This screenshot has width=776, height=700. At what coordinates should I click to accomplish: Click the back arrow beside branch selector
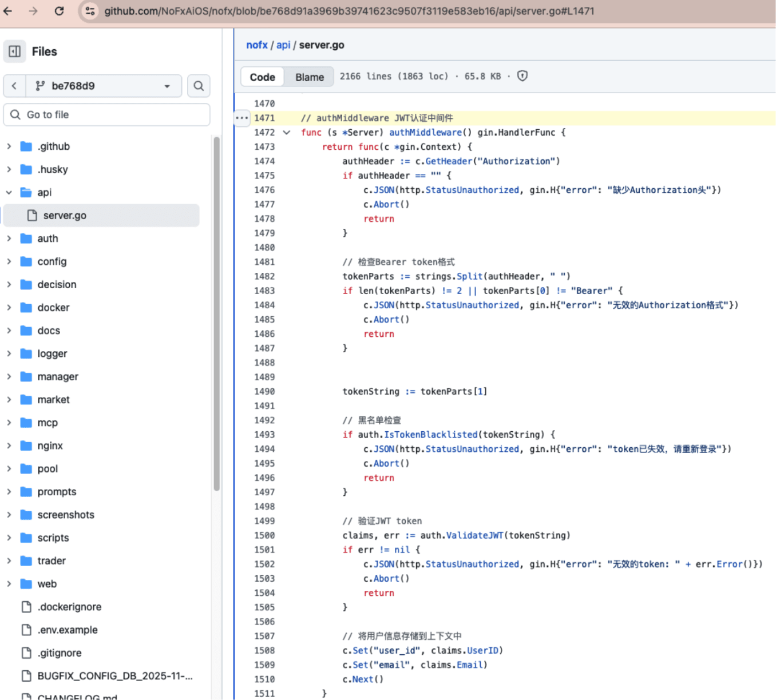point(14,86)
